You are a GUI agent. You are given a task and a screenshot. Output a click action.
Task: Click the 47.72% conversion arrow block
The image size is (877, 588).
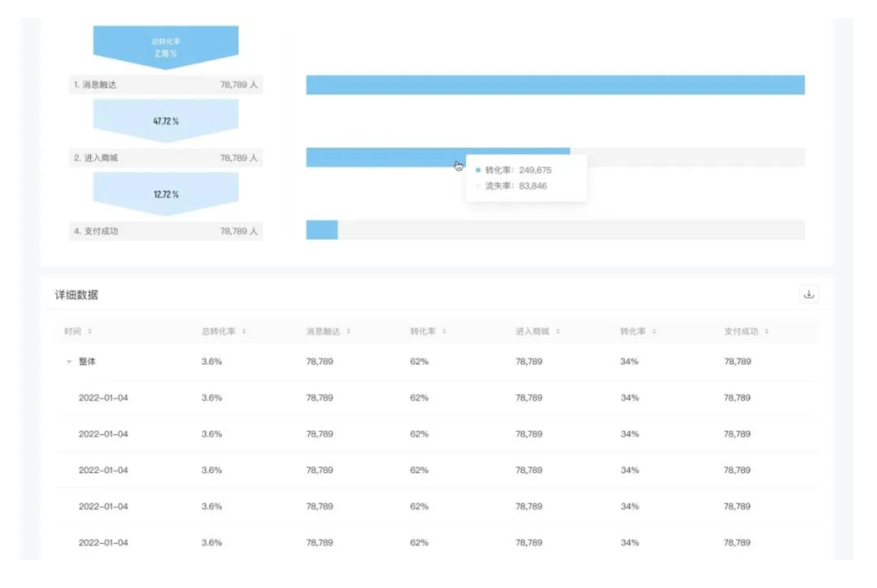[x=165, y=121]
